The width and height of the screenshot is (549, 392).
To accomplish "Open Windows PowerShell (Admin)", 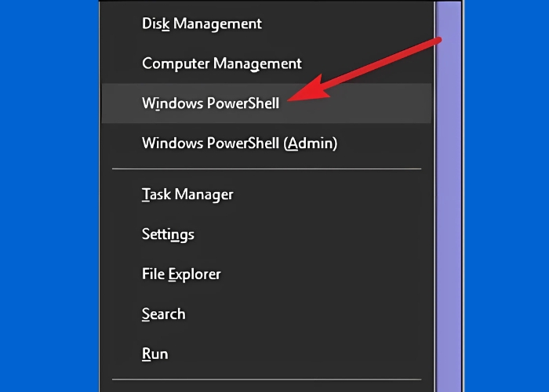I will point(239,143).
